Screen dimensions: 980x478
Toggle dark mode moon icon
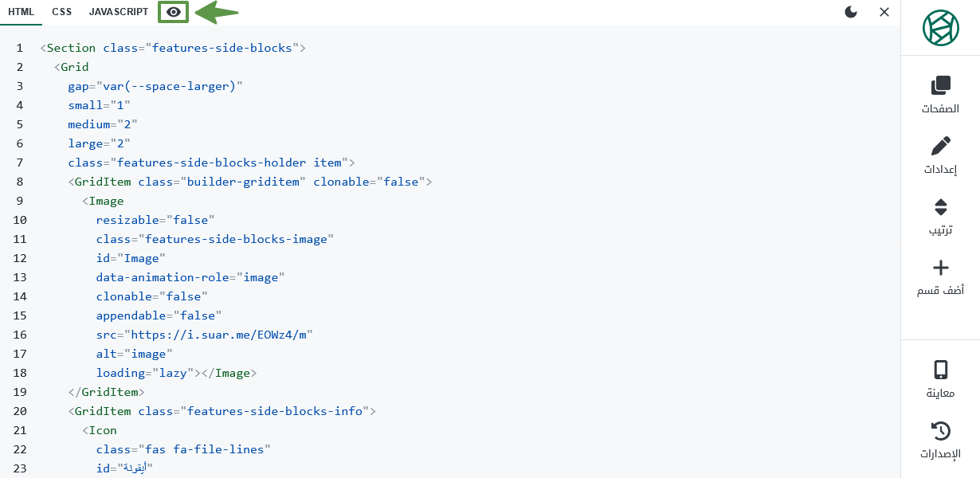pos(852,12)
